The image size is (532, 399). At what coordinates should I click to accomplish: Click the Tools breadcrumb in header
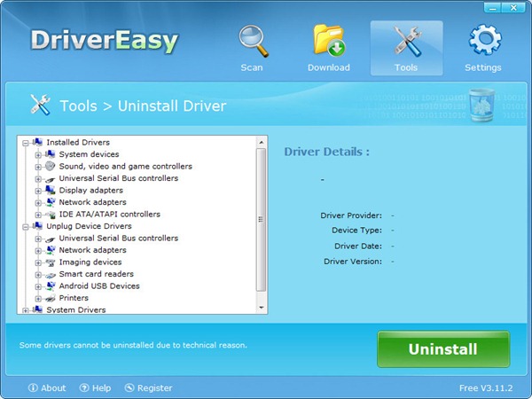pyautogui.click(x=78, y=106)
